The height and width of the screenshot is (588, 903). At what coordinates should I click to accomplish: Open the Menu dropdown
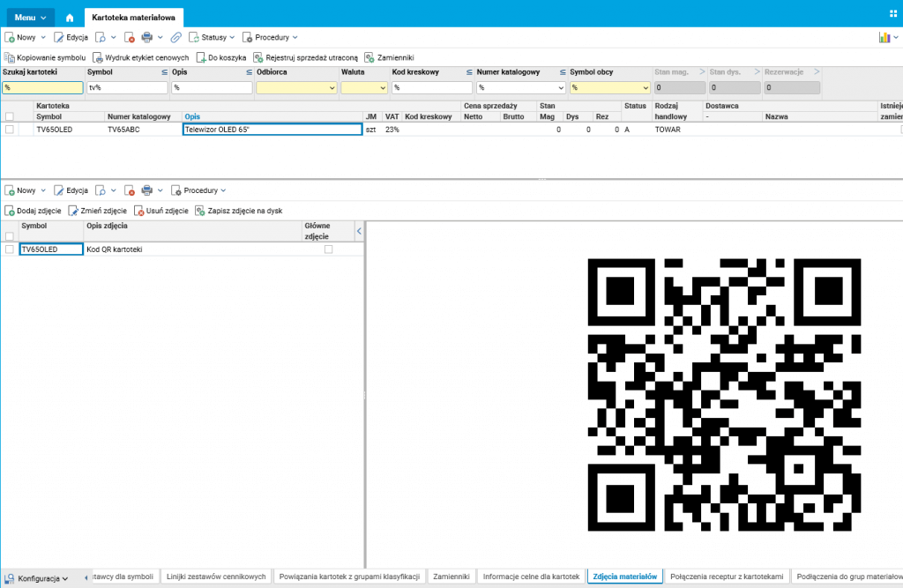point(31,18)
